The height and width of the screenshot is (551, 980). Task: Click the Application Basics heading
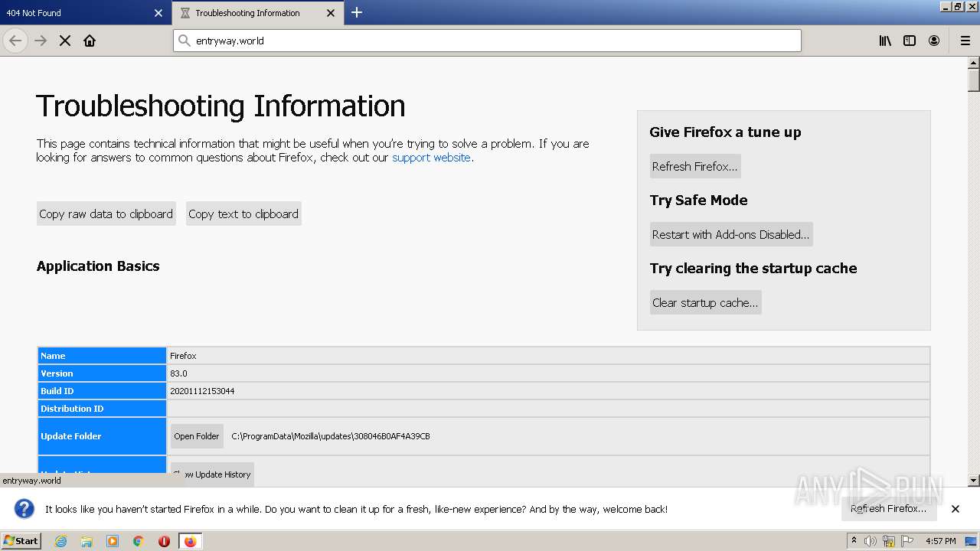pos(98,266)
